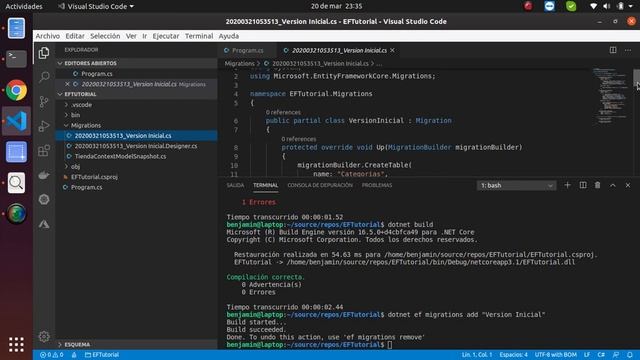The width and height of the screenshot is (640, 360).
Task: Kill the terminal with trash icon
Action: coord(598,185)
